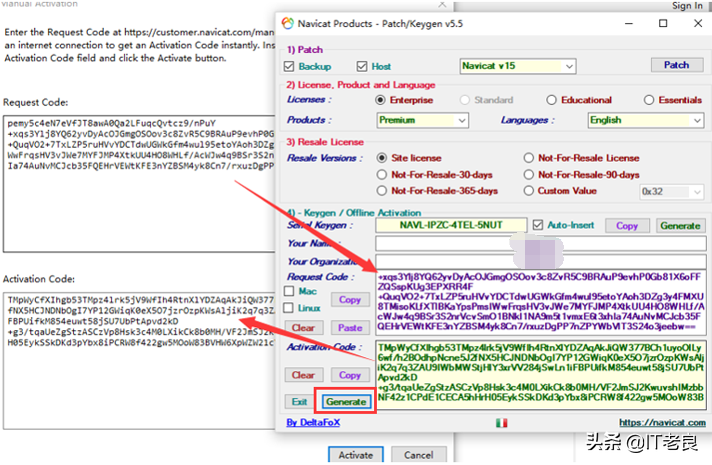The height and width of the screenshot is (465, 712).
Task: Click the highlighted Generate activation button
Action: click(346, 401)
